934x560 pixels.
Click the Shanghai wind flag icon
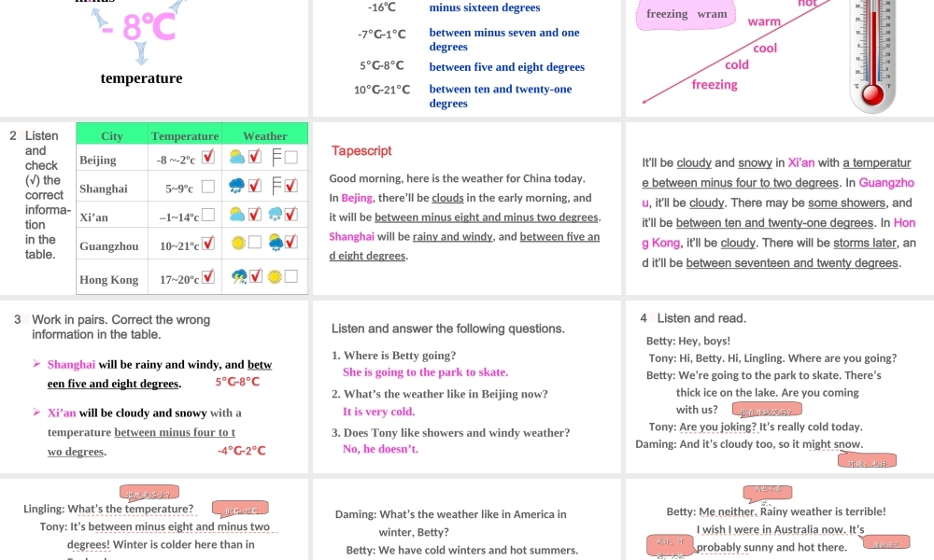click(x=276, y=186)
